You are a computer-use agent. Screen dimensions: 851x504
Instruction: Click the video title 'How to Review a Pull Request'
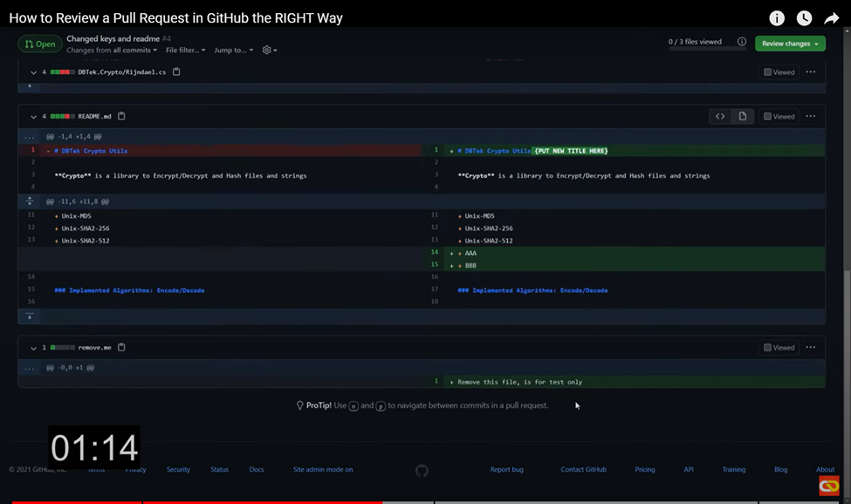pyautogui.click(x=175, y=18)
